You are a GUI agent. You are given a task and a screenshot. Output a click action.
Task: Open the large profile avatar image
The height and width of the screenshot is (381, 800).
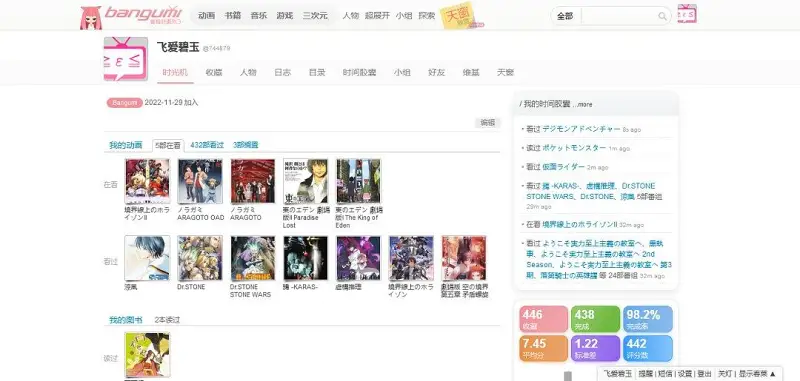click(126, 59)
